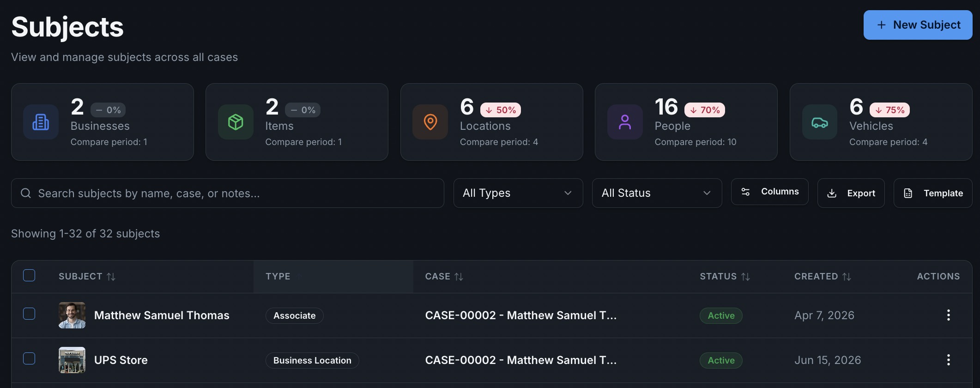Open Matthew Samuel Thomas photo thumbnail

(72, 315)
